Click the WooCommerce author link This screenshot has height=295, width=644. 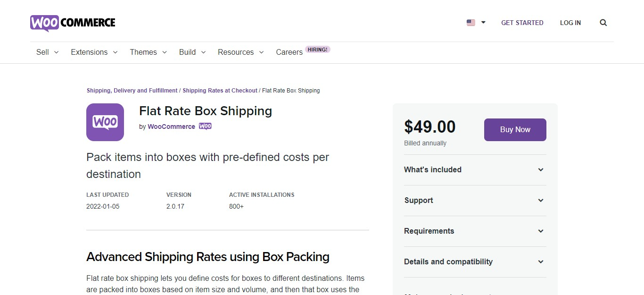coord(172,126)
